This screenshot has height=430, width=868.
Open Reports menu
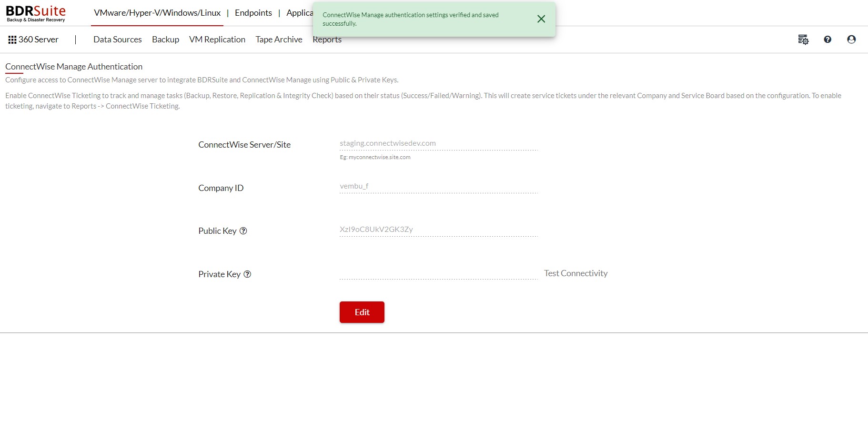pyautogui.click(x=327, y=40)
